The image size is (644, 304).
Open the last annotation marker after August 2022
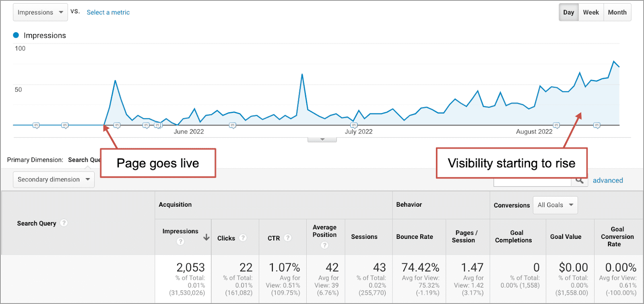597,125
